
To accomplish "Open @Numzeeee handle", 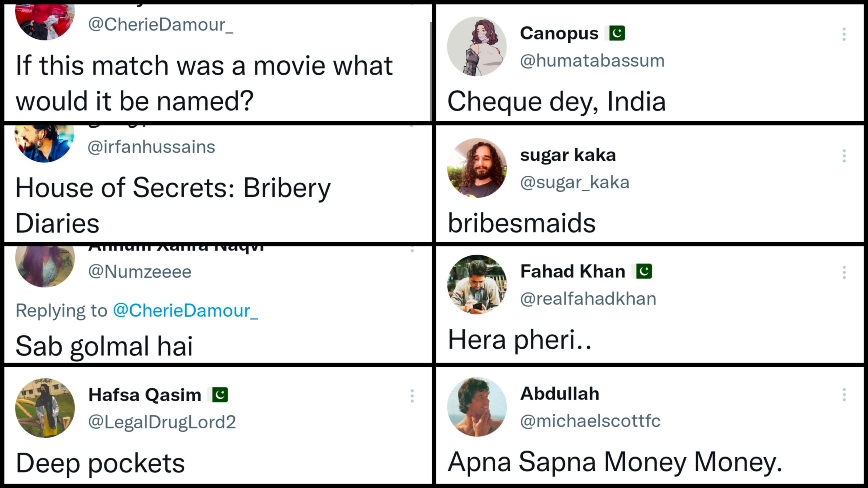I will coord(140,272).
